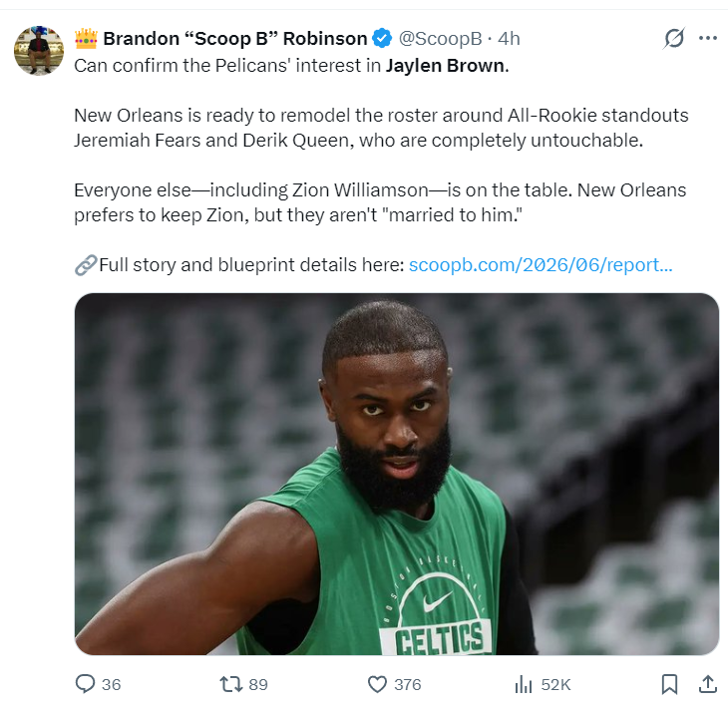This screenshot has height=711, width=728.
Task: Click the Brandon "Scoop B" Robinson display name
Action: coord(235,39)
